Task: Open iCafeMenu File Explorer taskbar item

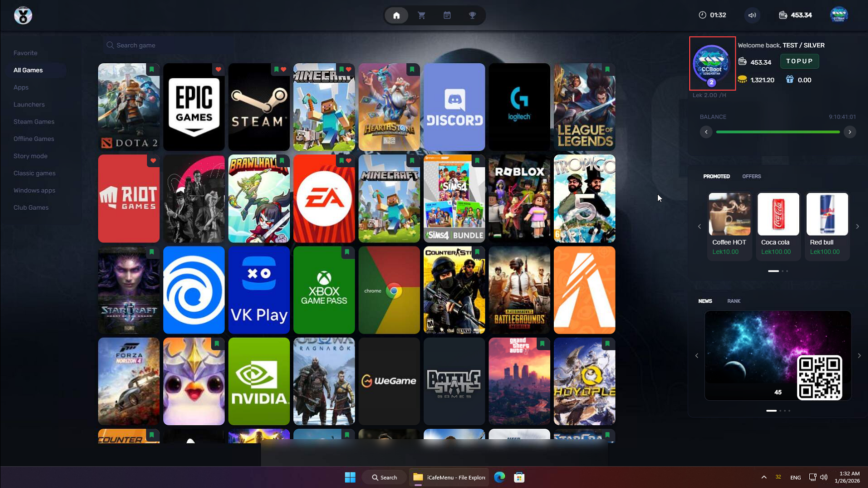Action: click(x=449, y=477)
